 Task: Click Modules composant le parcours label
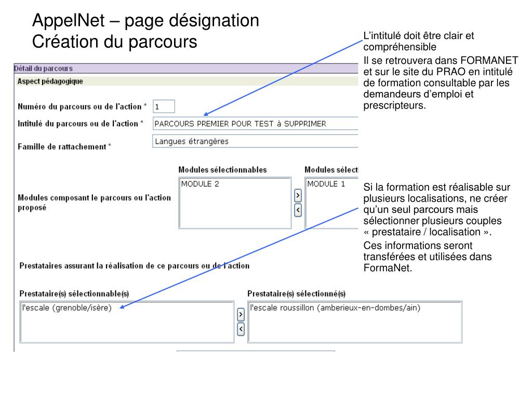pos(95,203)
